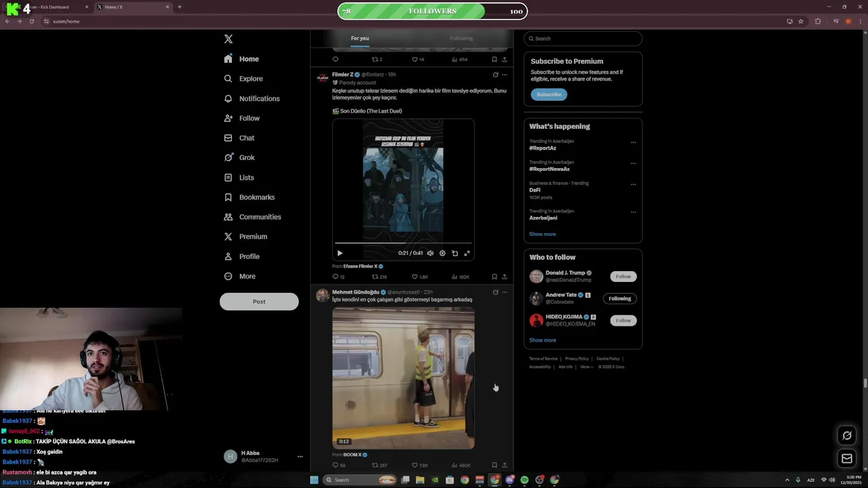The height and width of the screenshot is (488, 868).
Task: Click Grok icon on Filmler Z post
Action: [x=495, y=75]
